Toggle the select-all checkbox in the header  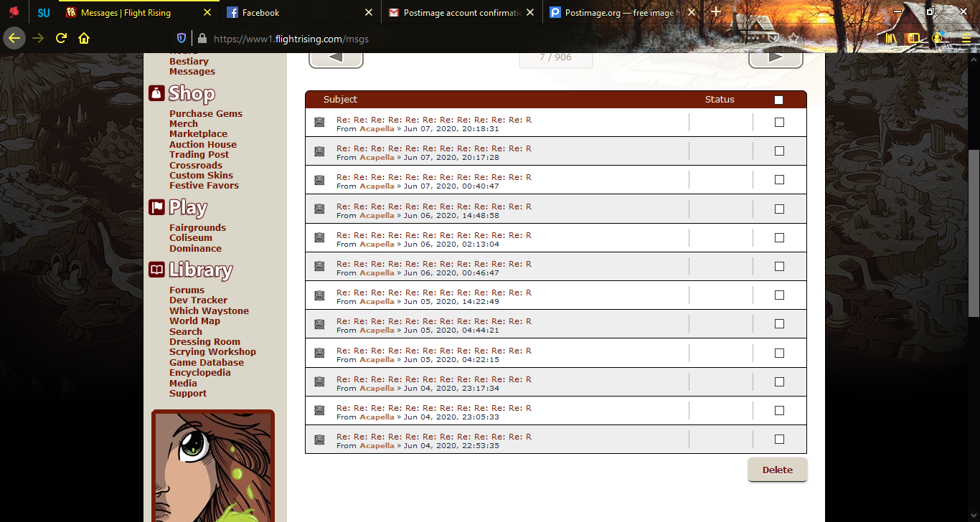(779, 100)
